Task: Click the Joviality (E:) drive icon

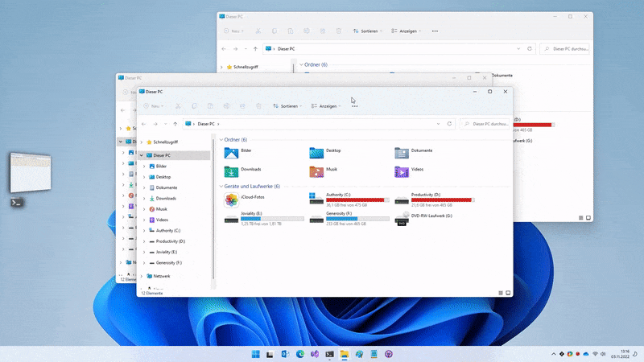Action: coord(231,219)
